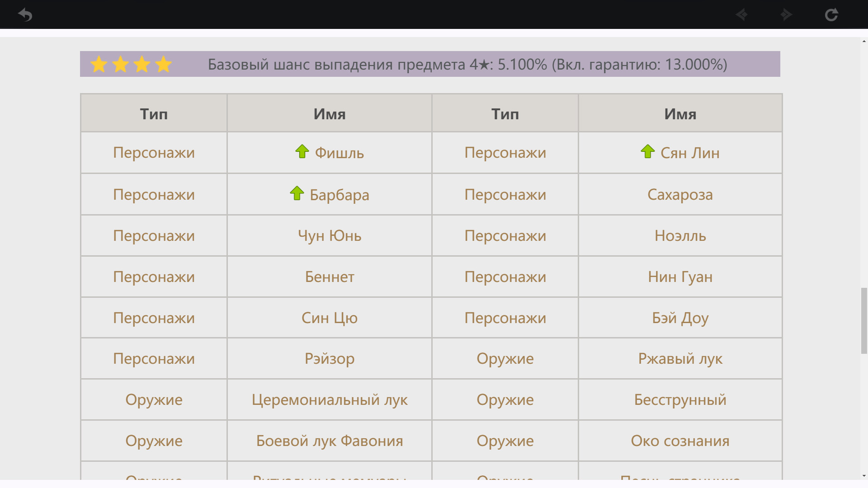Image resolution: width=868 pixels, height=488 pixels.
Task: Click green up-arrow next to Барбара
Action: 297,193
